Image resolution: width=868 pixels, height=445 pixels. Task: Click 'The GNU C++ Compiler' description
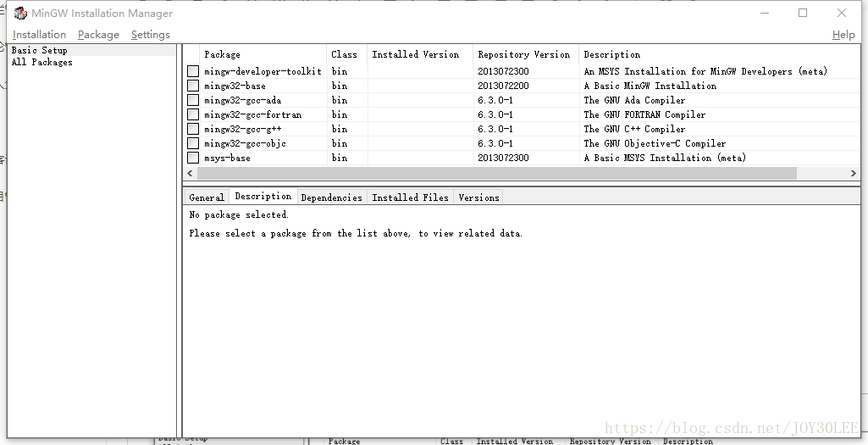tap(634, 129)
